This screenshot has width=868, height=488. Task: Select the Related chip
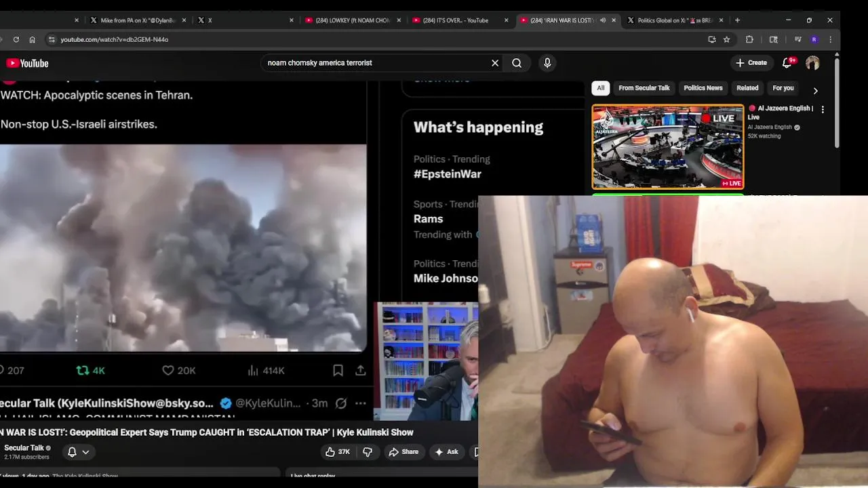[747, 88]
